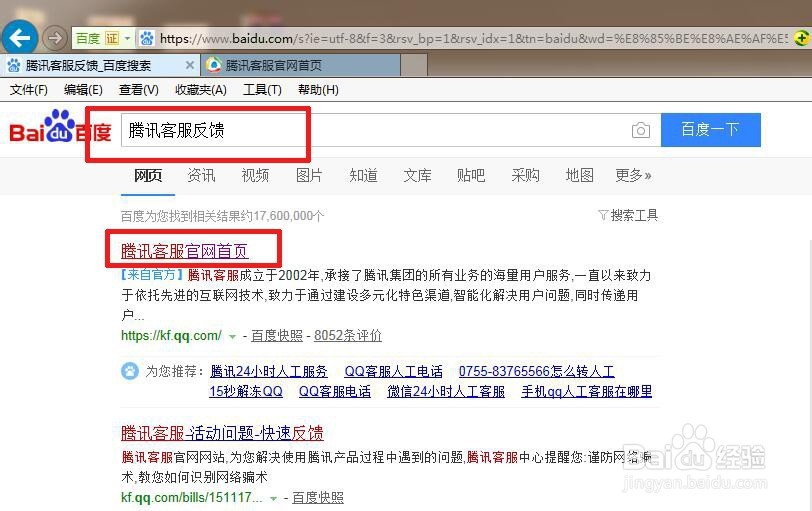The height and width of the screenshot is (511, 812).
Task: Select the 视频 search category
Action: tap(255, 176)
